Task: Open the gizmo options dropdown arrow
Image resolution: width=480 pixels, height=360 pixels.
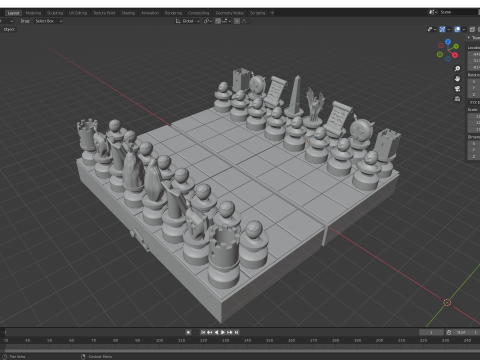Action: point(449,30)
